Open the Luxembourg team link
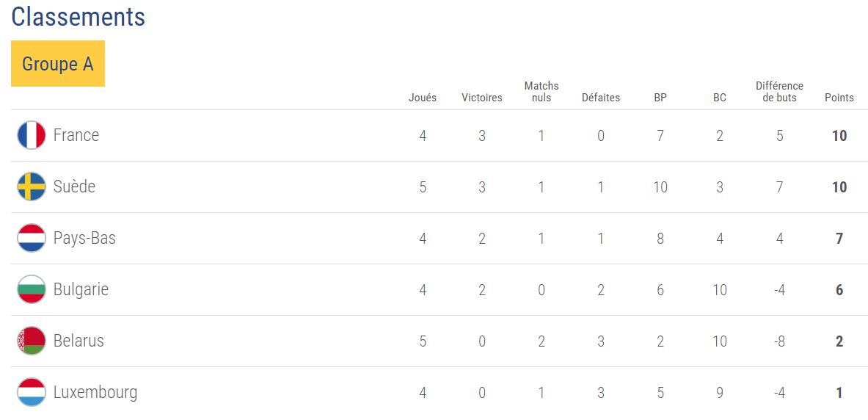Image resolution: width=868 pixels, height=420 pixels. coord(95,392)
